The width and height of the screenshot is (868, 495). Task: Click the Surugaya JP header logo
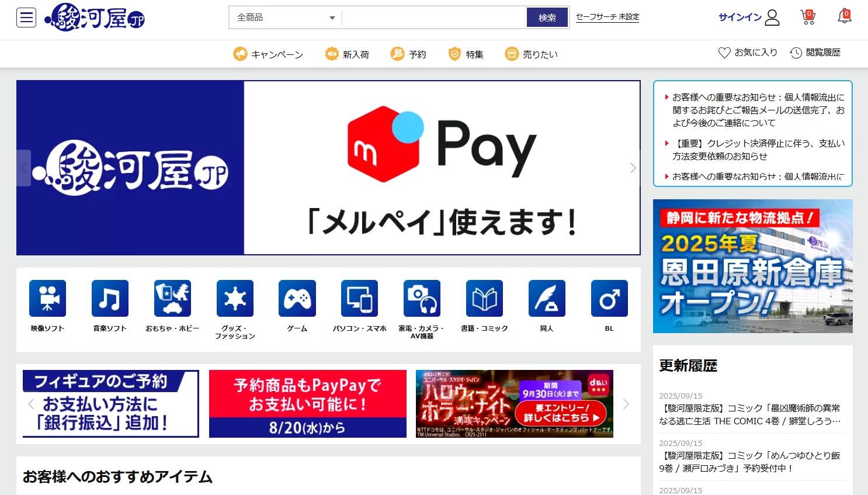point(95,18)
